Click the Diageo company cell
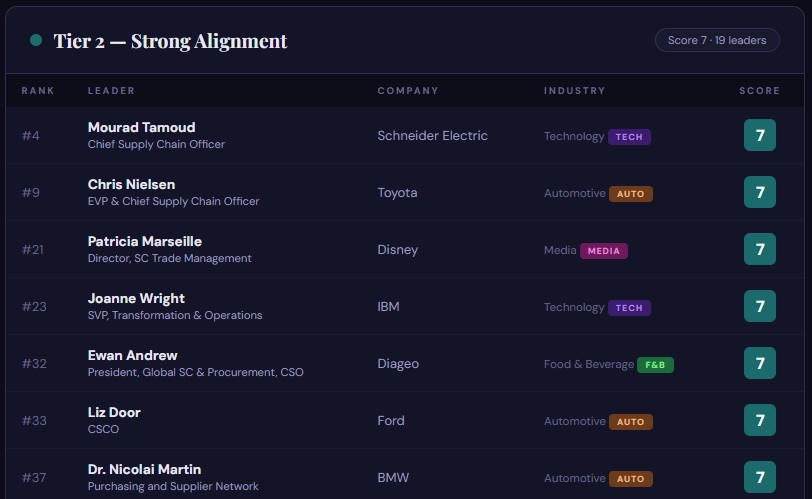Screen dimensions: 812x499 coord(398,364)
